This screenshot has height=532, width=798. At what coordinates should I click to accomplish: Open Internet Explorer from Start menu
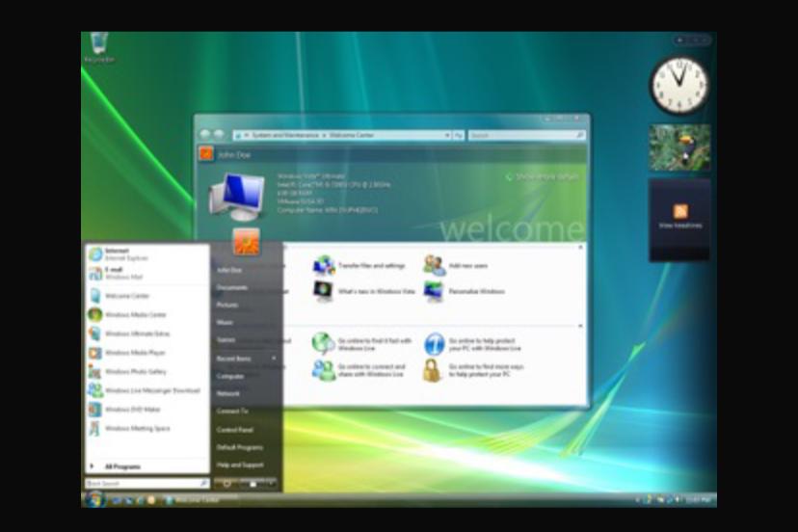tap(116, 254)
